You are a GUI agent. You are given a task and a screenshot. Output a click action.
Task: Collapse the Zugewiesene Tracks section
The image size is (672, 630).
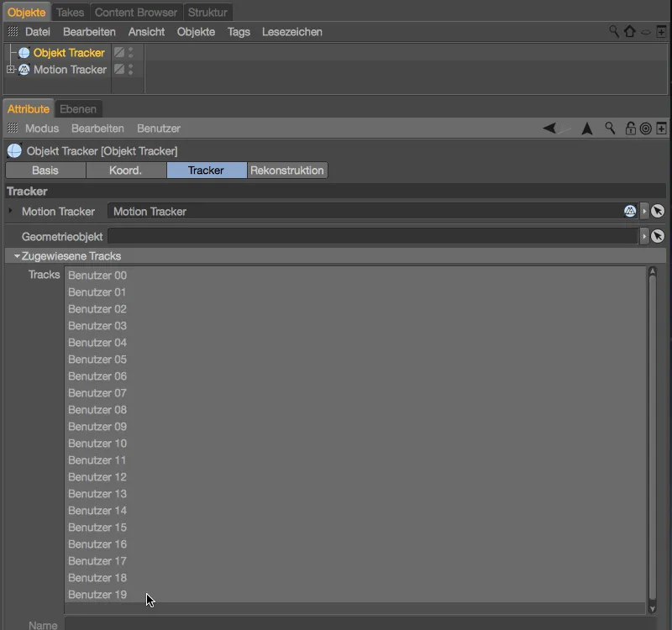coord(17,256)
